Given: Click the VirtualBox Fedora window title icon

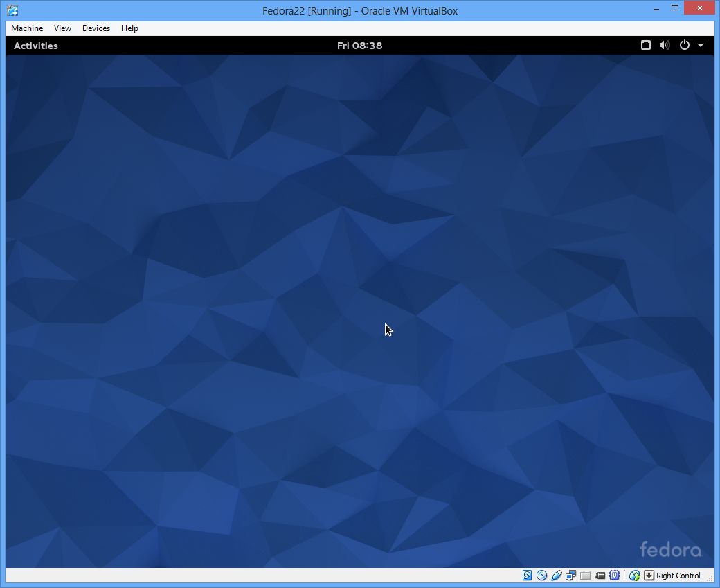Looking at the screenshot, I should pos(13,10).
